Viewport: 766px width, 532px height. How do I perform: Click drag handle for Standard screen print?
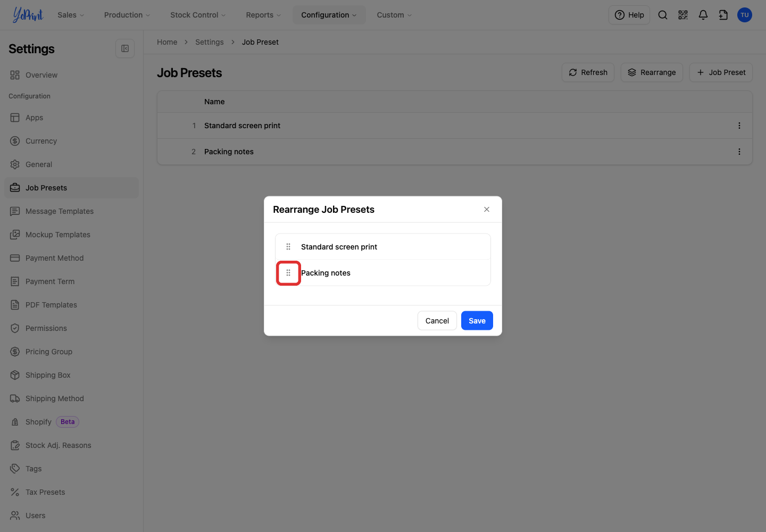click(x=288, y=247)
